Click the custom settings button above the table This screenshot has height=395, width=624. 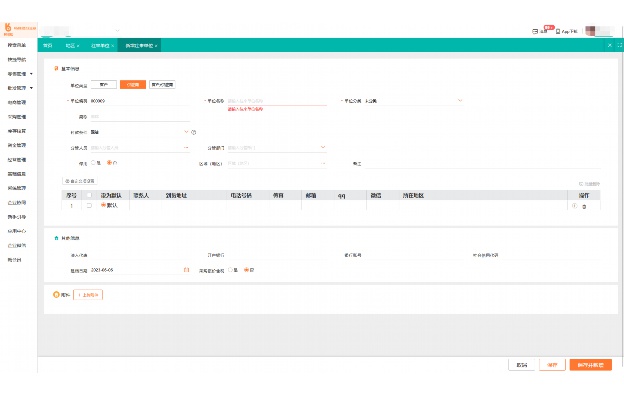pyautogui.click(x=80, y=181)
